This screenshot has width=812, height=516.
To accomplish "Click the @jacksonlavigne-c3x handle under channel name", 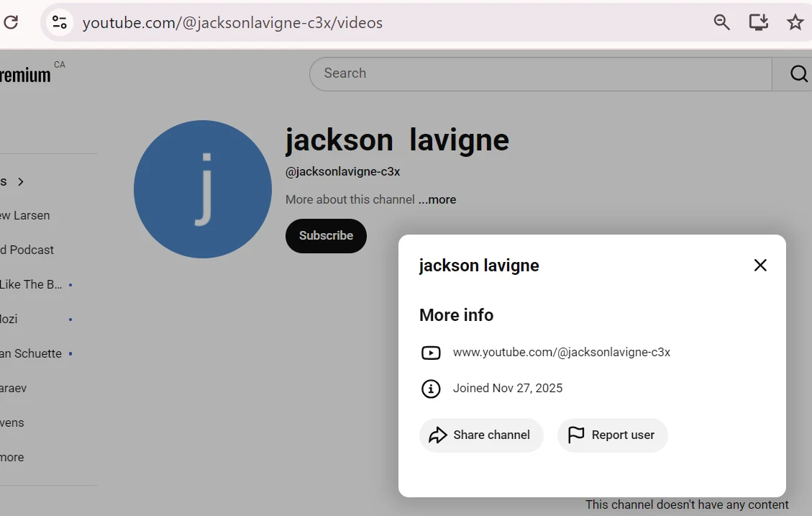I will pyautogui.click(x=343, y=171).
